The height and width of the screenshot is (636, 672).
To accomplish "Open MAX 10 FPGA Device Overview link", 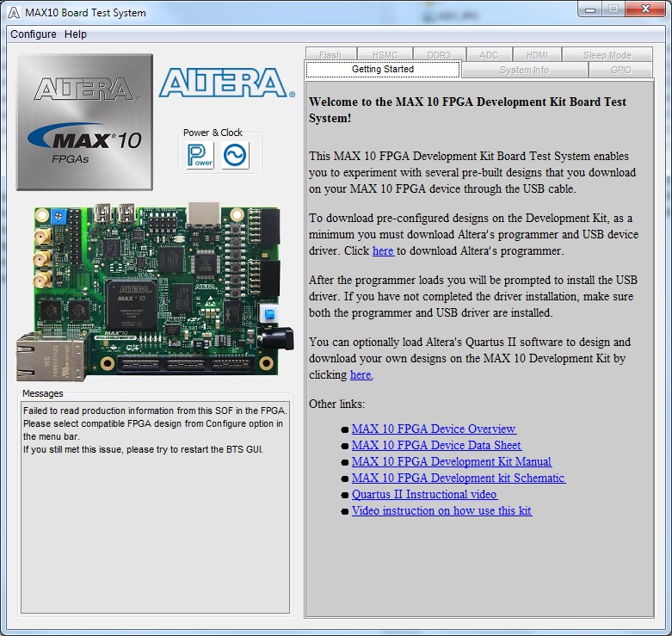I will (x=435, y=429).
